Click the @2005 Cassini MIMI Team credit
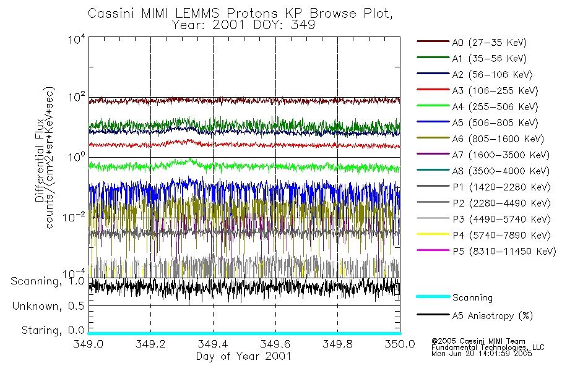Image resolution: width=588 pixels, height=371 pixels. point(478,341)
